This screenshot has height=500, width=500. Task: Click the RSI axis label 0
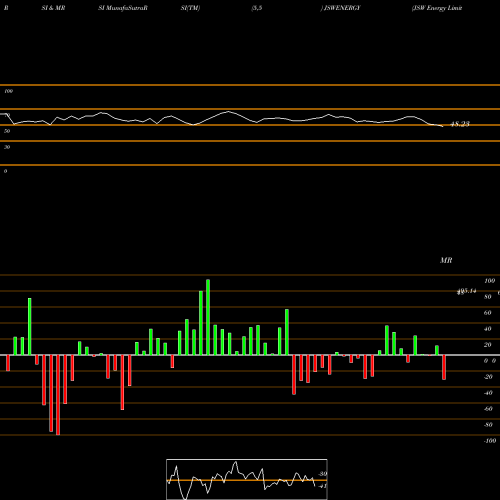[5, 171]
